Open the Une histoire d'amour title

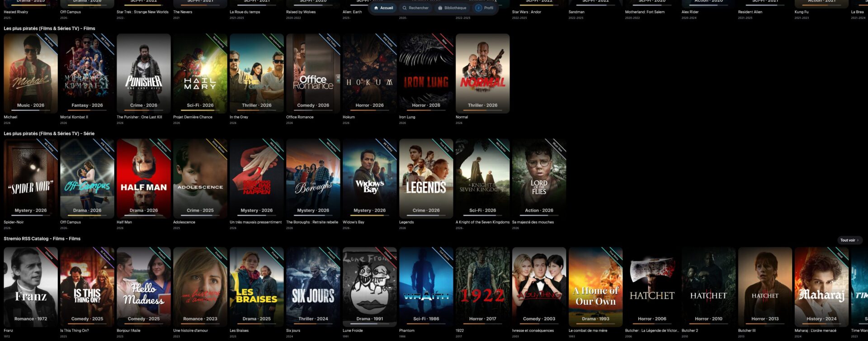[191, 331]
